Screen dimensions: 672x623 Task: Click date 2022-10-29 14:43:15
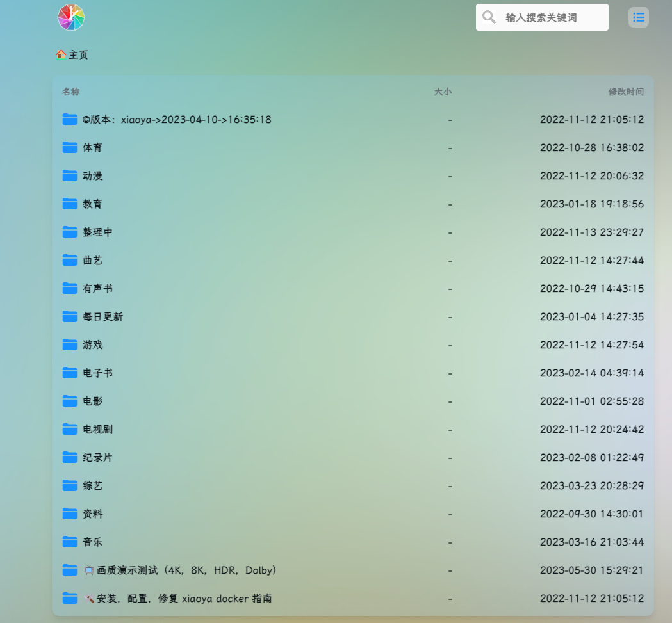coord(592,289)
